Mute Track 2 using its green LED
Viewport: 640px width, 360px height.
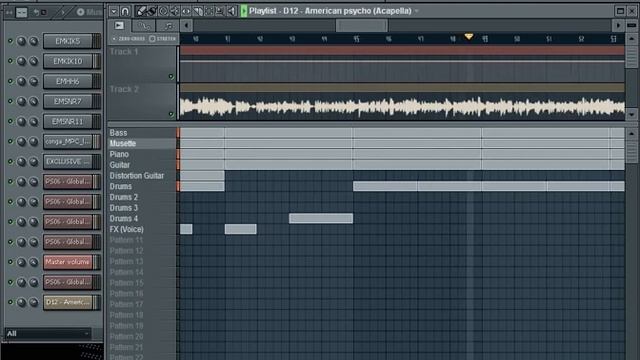pos(171,114)
